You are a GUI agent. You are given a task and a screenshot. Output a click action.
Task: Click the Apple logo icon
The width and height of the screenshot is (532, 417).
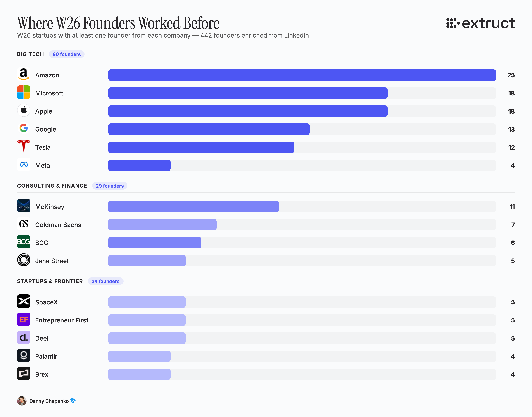click(23, 111)
